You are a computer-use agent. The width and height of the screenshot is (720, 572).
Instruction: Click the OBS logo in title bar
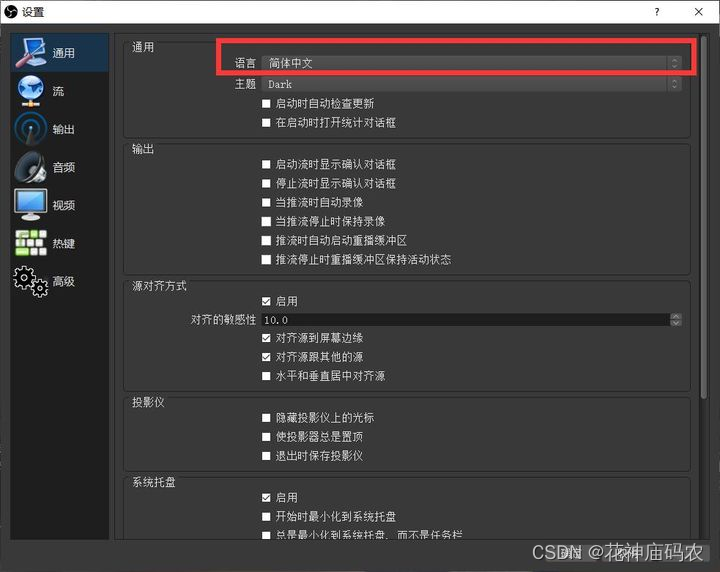coord(10,11)
